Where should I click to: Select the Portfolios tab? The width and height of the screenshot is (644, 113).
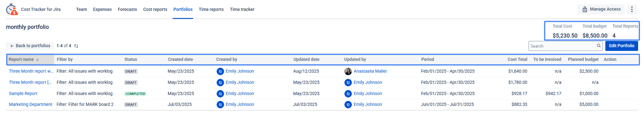pos(183,9)
